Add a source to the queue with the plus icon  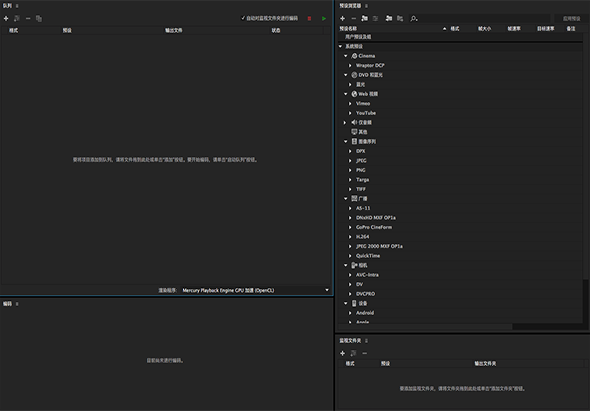pyautogui.click(x=6, y=18)
